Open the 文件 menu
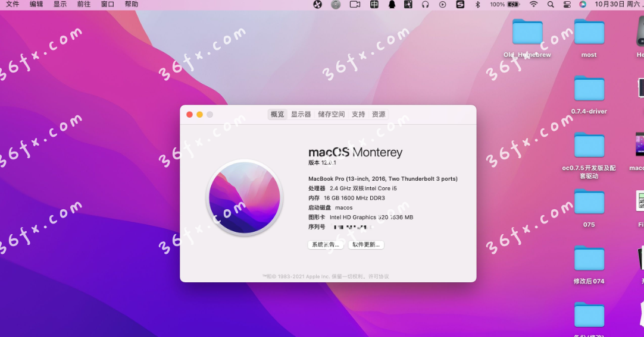The height and width of the screenshot is (337, 644). (12, 4)
